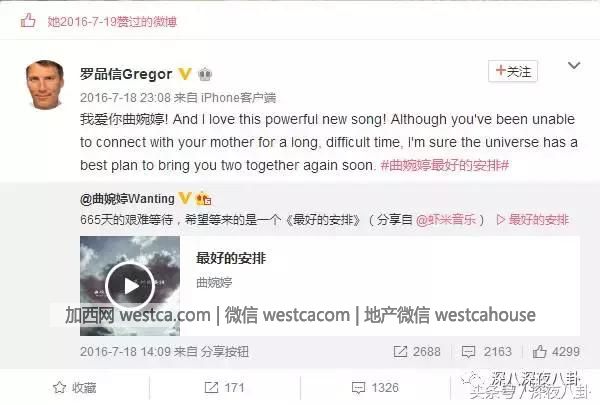Open the 最好的安排 song card title
The image size is (600, 405).
231,258
